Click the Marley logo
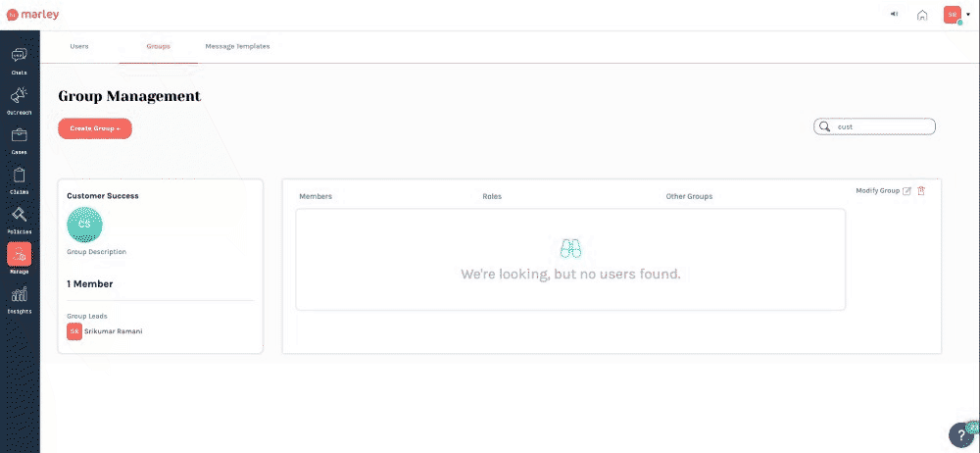The image size is (980, 453). click(x=33, y=15)
